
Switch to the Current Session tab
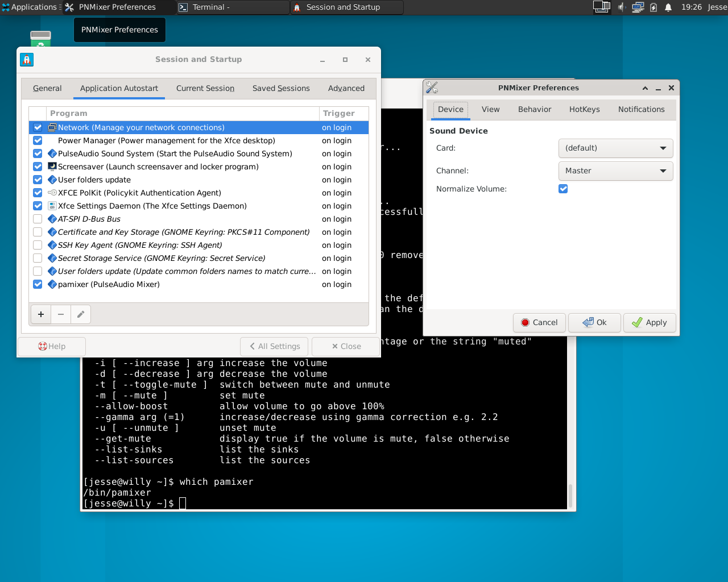point(205,88)
